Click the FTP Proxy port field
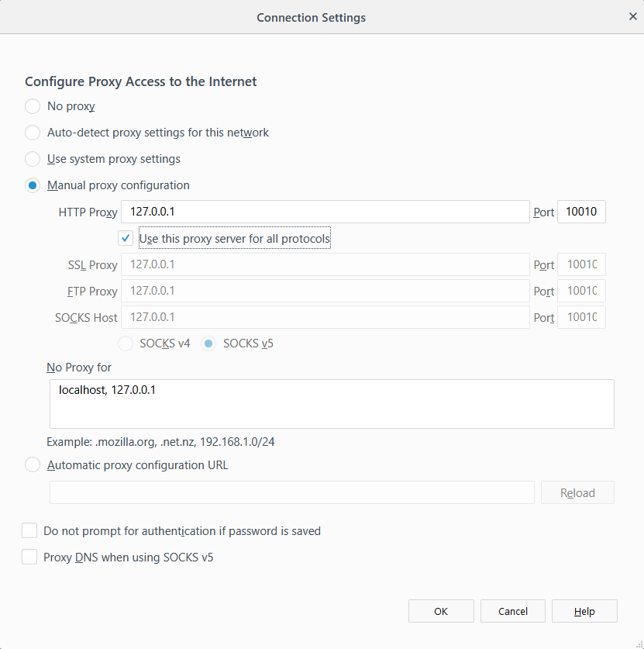The image size is (644, 649). (x=581, y=291)
